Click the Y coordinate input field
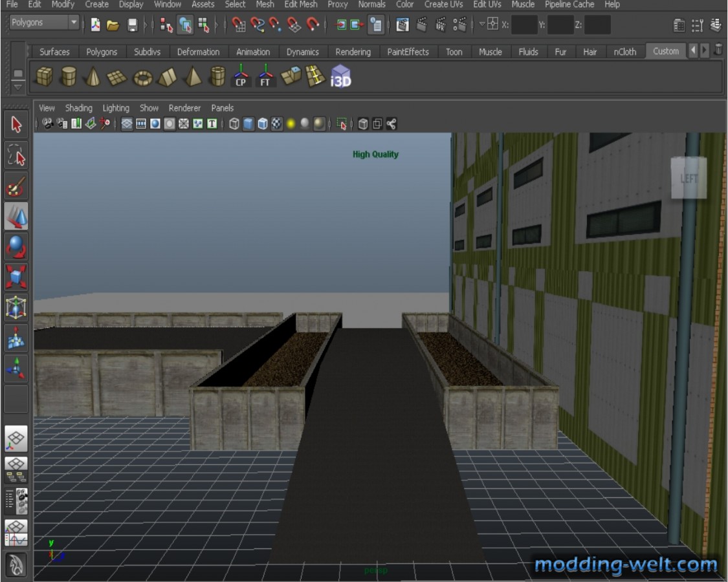The height and width of the screenshot is (582, 728). coord(560,25)
